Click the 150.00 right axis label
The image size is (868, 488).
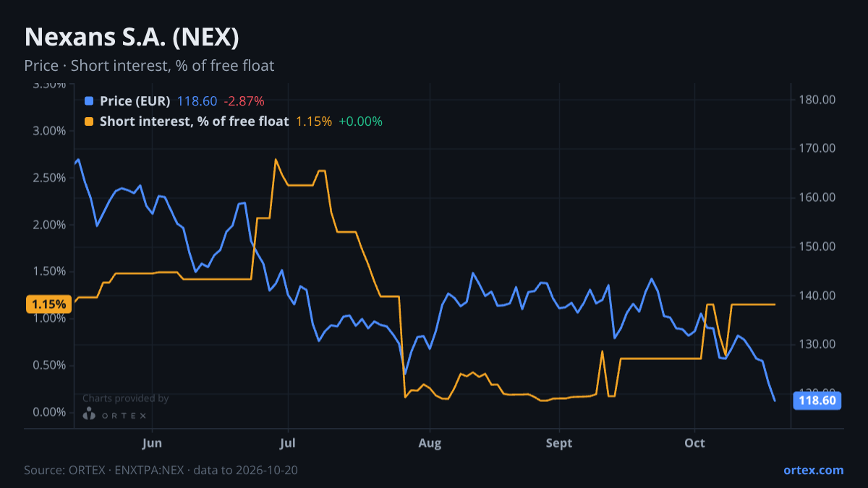click(x=817, y=247)
